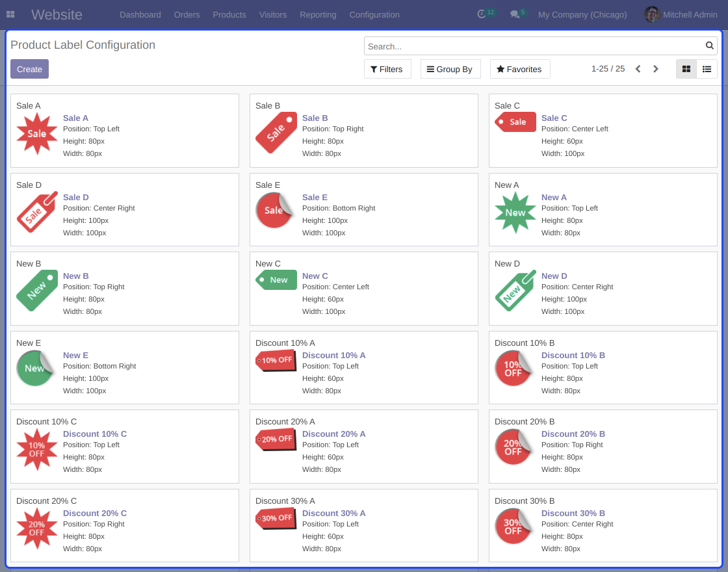
Task: Open the Filters dropdown
Action: 387,69
